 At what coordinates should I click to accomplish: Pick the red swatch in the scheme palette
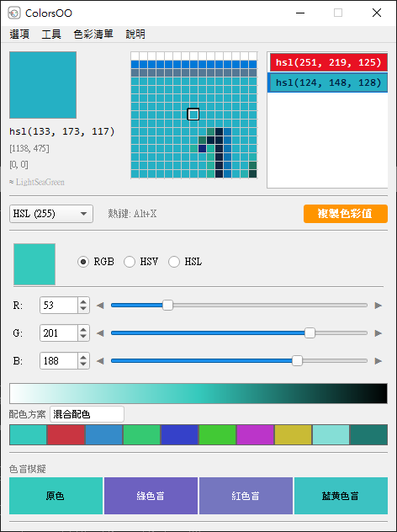click(x=66, y=434)
